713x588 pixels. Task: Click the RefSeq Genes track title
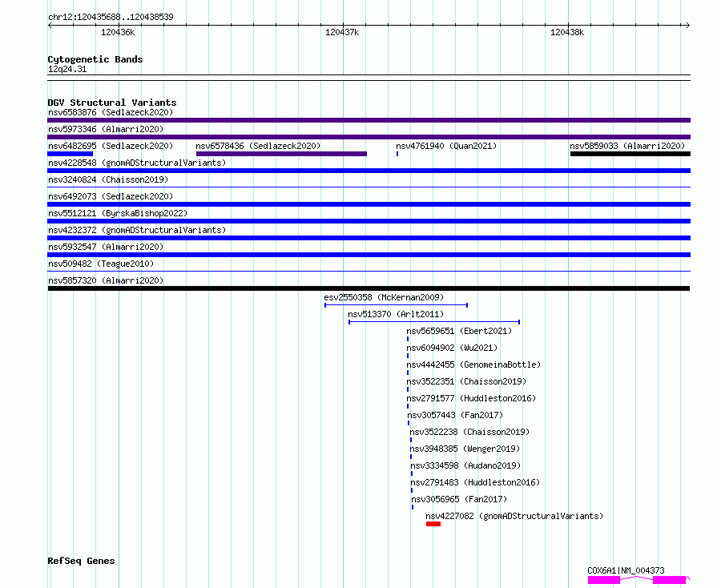81,561
